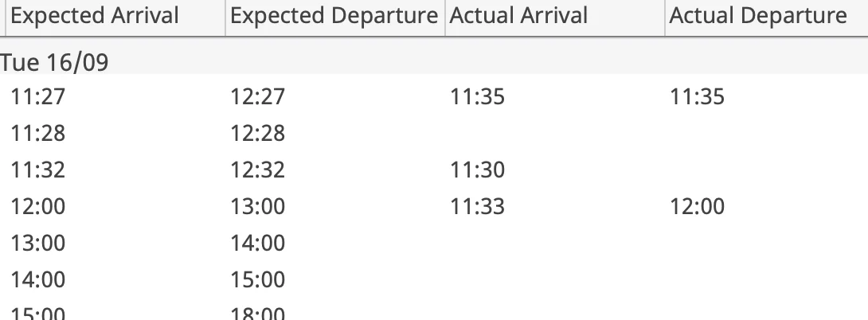Select 11:35 in the Actual Arrival column
The image size is (868, 320).
(x=477, y=97)
